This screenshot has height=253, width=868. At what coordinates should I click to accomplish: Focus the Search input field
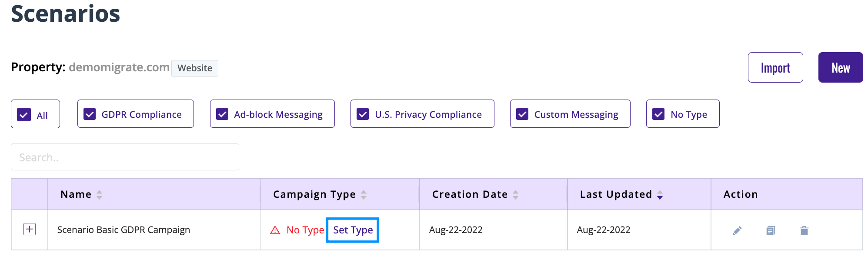(x=125, y=157)
